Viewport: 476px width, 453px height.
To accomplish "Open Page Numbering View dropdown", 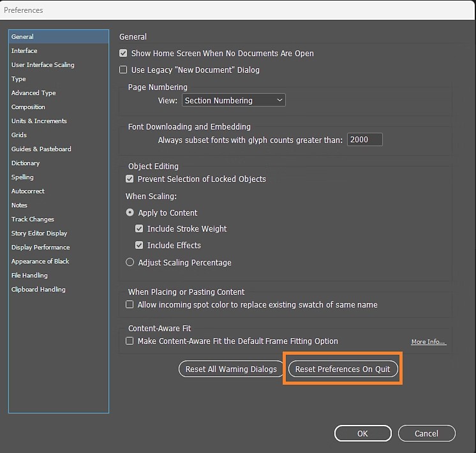I will pyautogui.click(x=234, y=100).
